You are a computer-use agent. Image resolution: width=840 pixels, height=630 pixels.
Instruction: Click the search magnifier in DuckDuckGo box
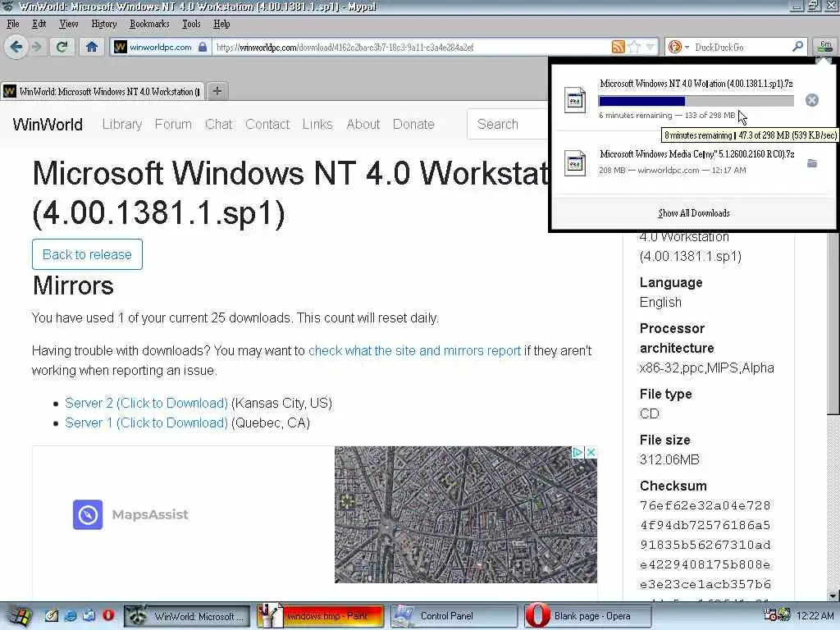[797, 47]
